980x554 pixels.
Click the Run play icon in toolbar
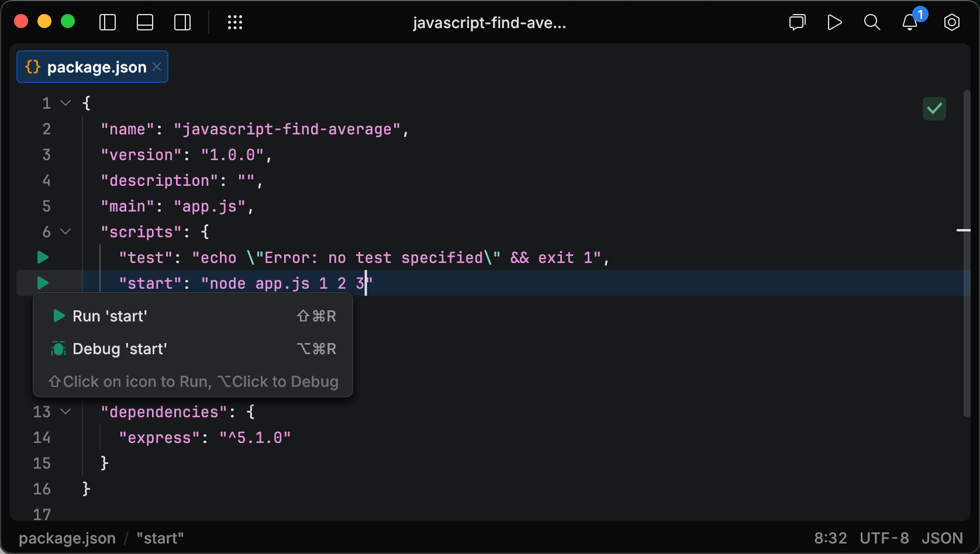834,22
